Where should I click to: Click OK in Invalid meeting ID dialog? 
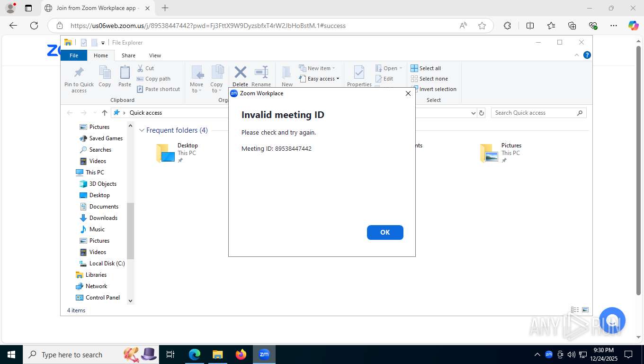[385, 232]
